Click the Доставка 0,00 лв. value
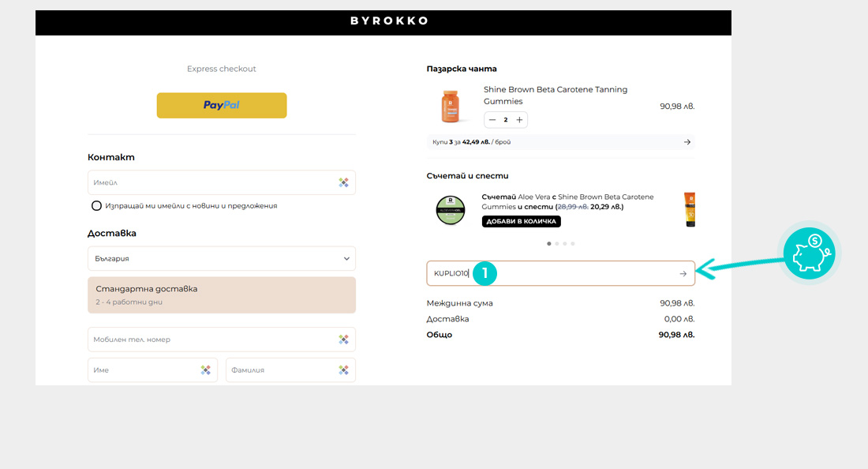This screenshot has width=868, height=469. click(679, 319)
